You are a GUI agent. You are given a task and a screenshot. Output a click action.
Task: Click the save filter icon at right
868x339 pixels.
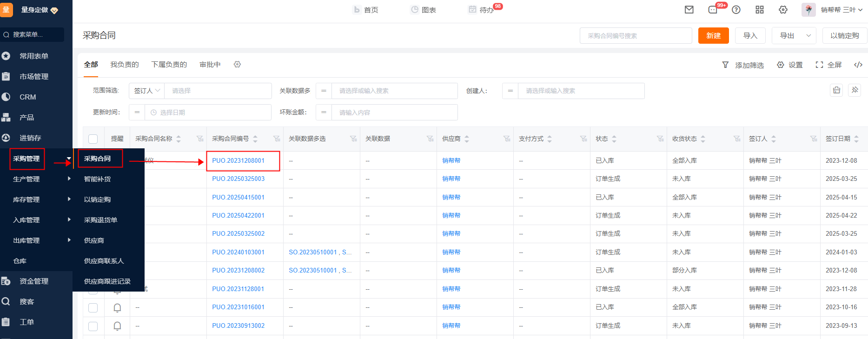836,90
